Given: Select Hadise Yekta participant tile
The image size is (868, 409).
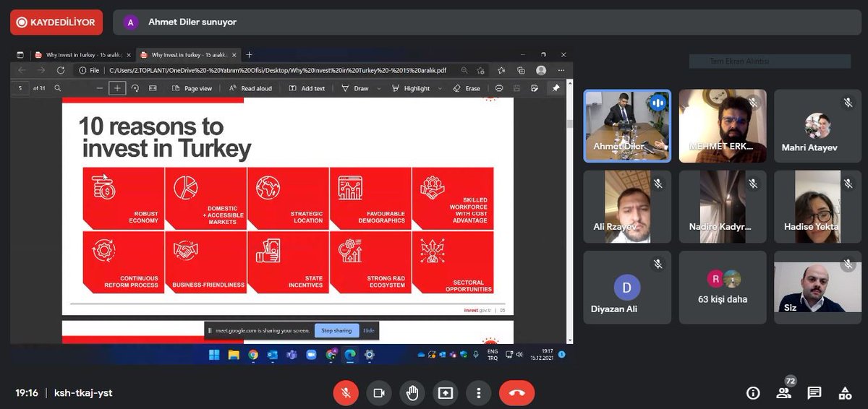Looking at the screenshot, I should [817, 207].
